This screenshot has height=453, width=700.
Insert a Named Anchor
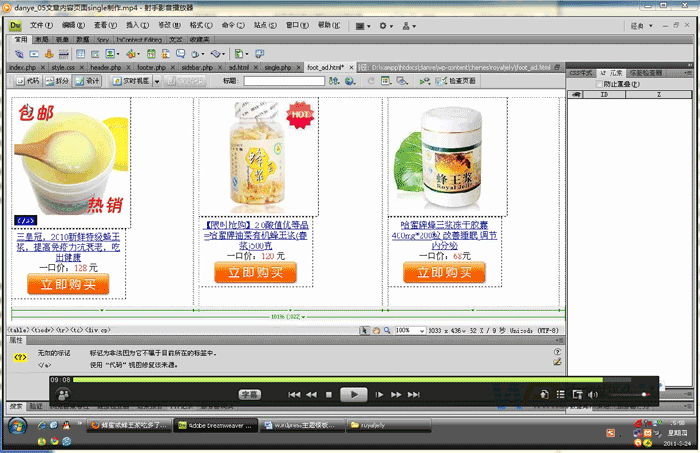[x=49, y=54]
